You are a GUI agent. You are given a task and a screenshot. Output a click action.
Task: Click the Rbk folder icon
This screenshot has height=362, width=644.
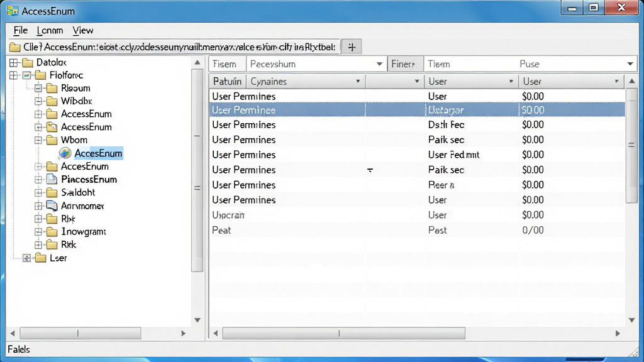point(52,219)
